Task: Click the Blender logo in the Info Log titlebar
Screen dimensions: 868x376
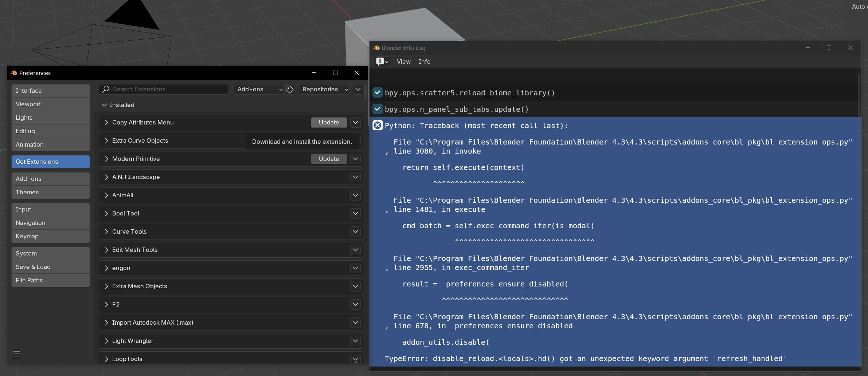Action: click(x=376, y=48)
